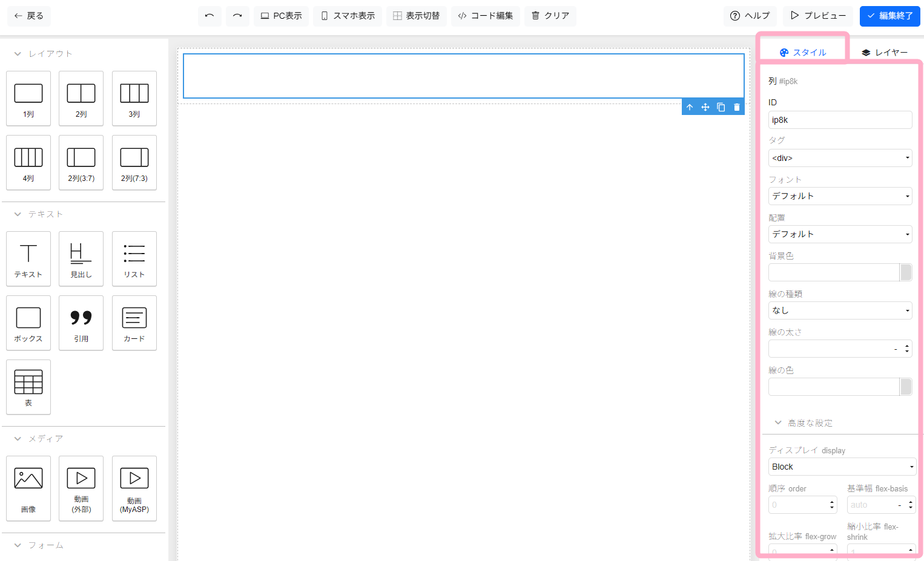
Task: Open the 背景色 color swatch
Action: pyautogui.click(x=906, y=272)
